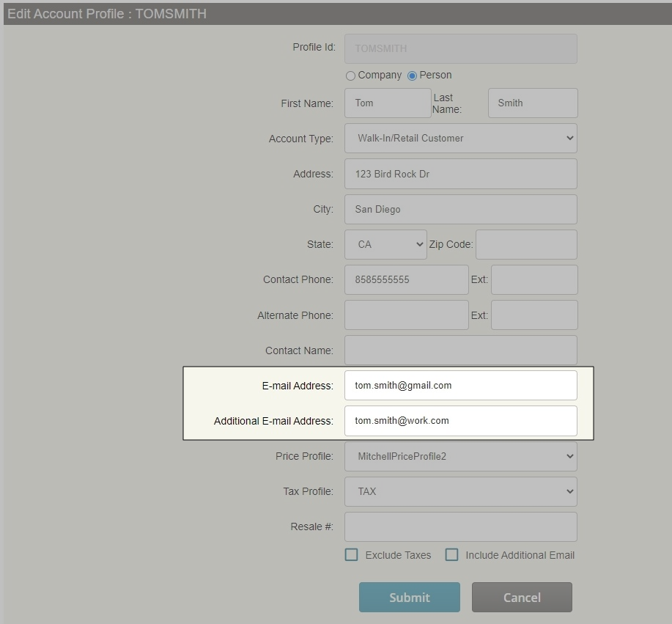Click the Submit button
The width and height of the screenshot is (672, 624).
pos(409,597)
